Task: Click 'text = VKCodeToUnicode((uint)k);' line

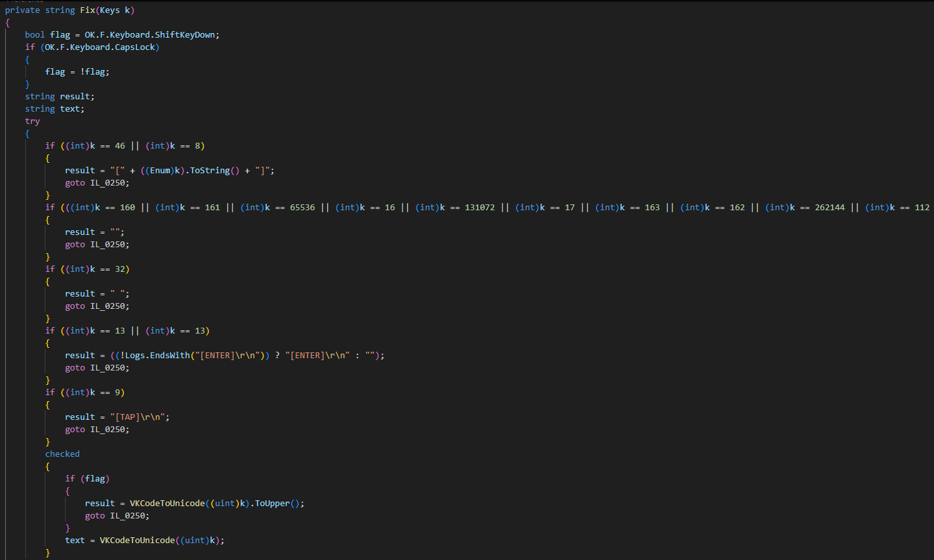Action: tap(145, 541)
